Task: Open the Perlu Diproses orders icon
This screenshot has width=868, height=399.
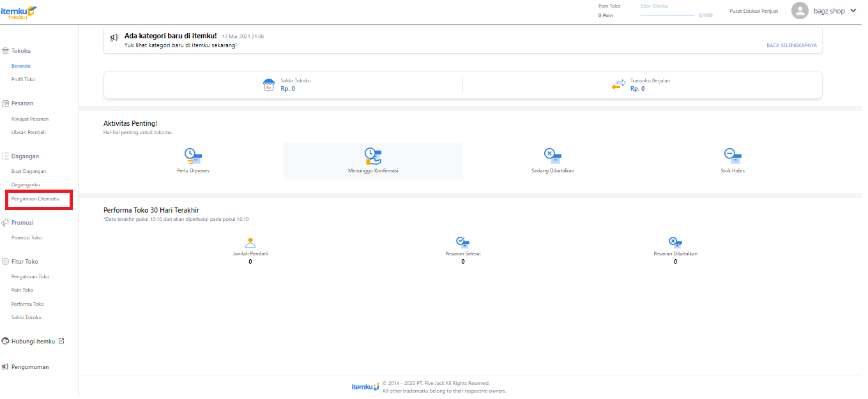Action: (193, 156)
